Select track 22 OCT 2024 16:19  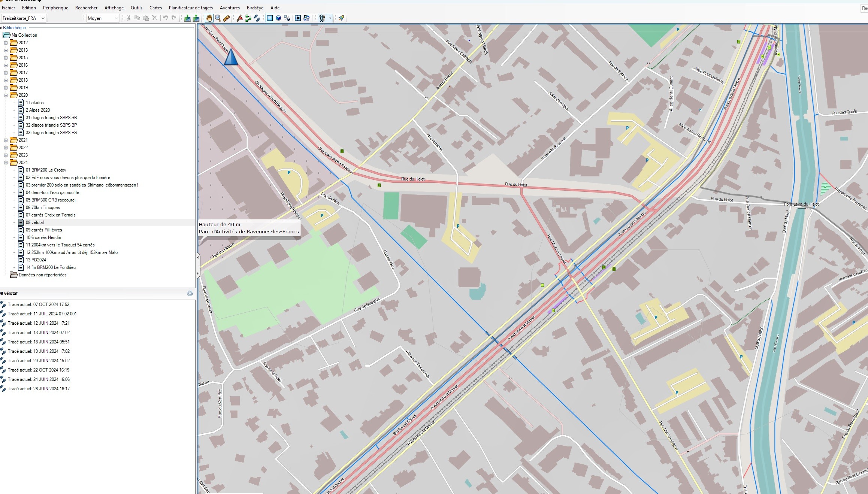click(x=39, y=370)
